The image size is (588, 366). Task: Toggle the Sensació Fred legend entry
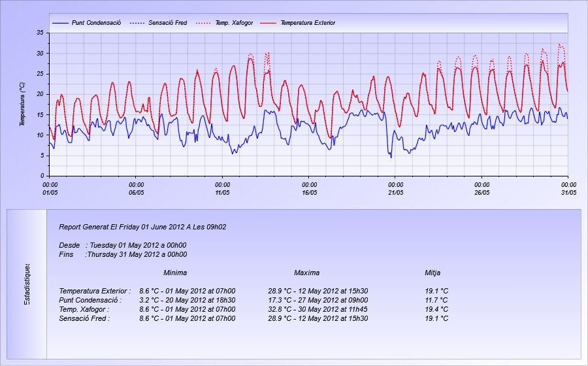point(167,23)
